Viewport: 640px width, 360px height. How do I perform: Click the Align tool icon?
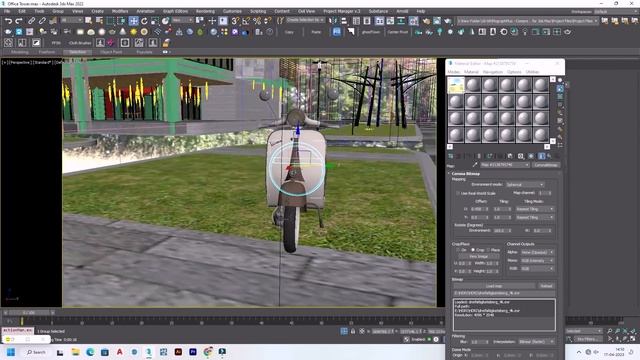(344, 20)
